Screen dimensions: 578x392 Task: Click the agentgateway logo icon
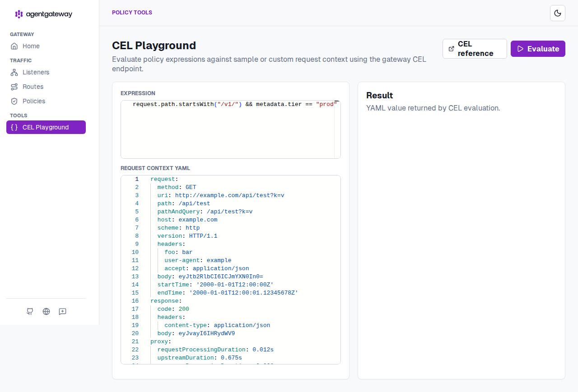[19, 14]
